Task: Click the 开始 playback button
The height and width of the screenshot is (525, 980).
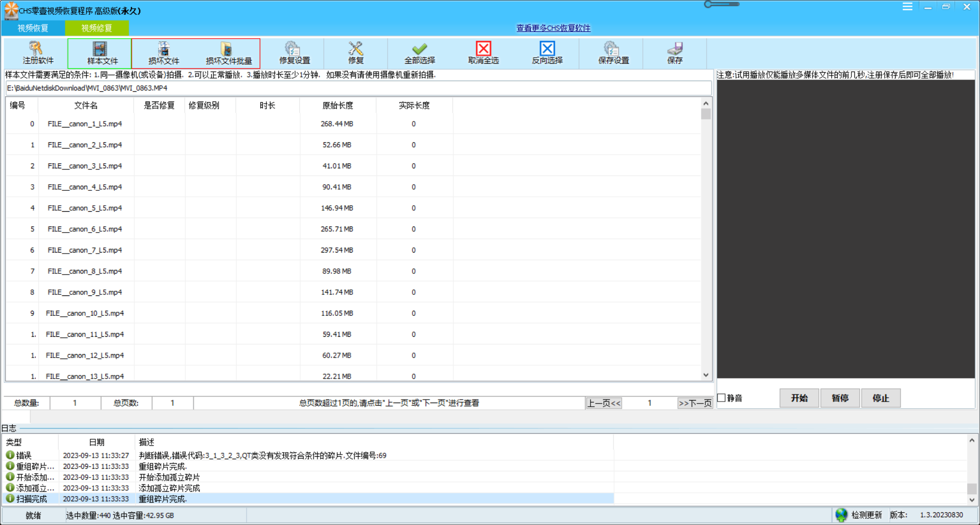Action: 799,398
